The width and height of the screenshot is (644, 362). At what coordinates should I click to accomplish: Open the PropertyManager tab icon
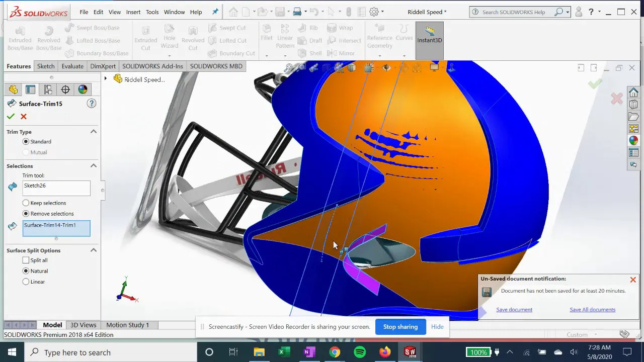30,89
